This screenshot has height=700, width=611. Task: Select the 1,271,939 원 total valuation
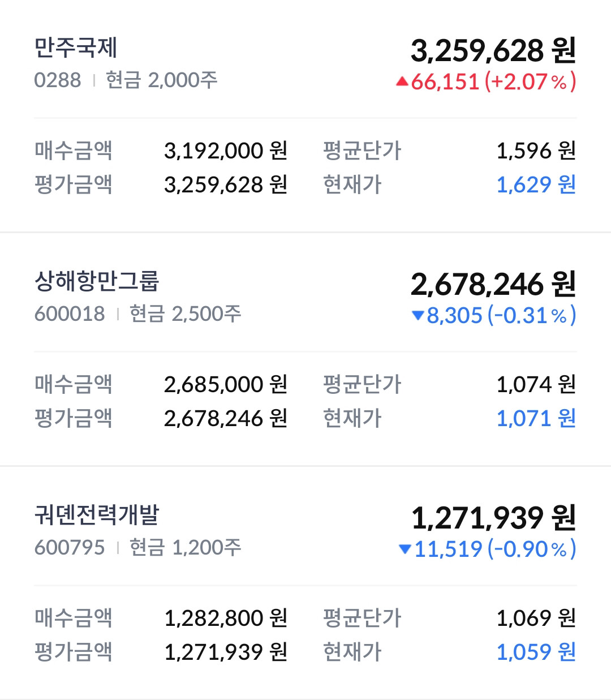(x=493, y=518)
